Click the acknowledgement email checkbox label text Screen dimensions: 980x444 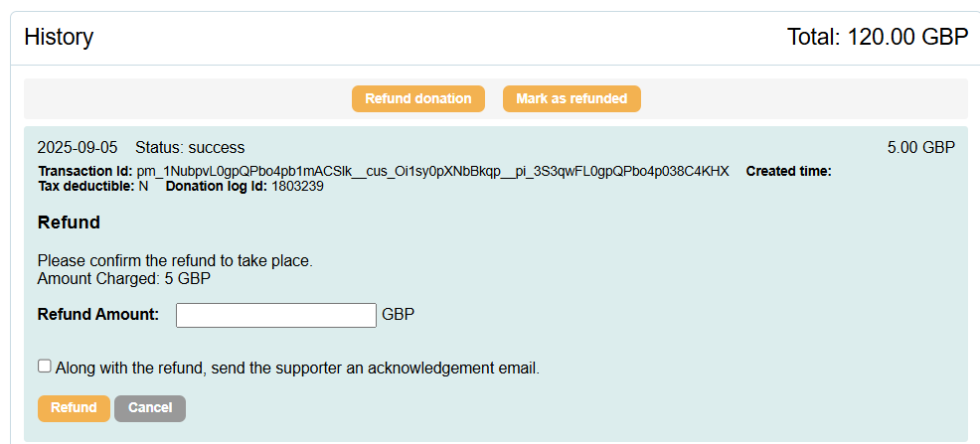(x=297, y=369)
